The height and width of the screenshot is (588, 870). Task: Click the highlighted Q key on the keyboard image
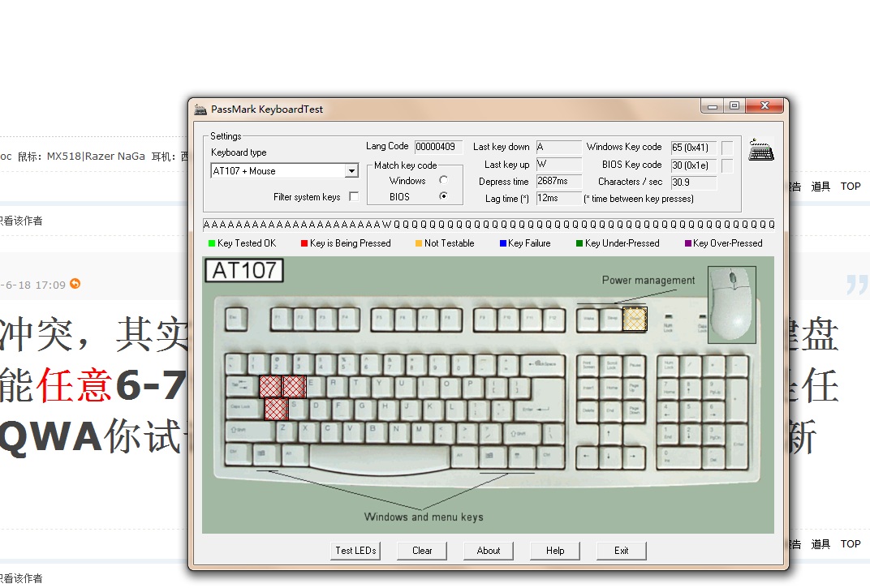pyautogui.click(x=270, y=387)
